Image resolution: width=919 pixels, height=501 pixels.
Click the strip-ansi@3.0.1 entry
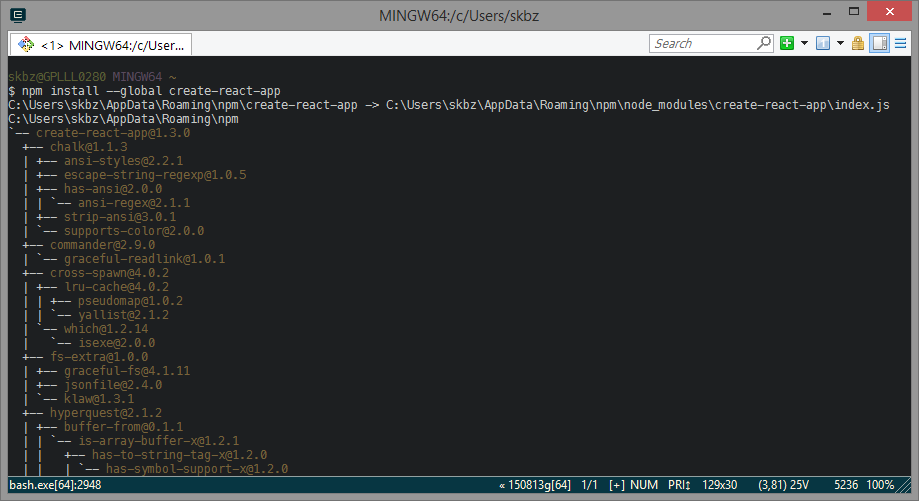[120, 217]
